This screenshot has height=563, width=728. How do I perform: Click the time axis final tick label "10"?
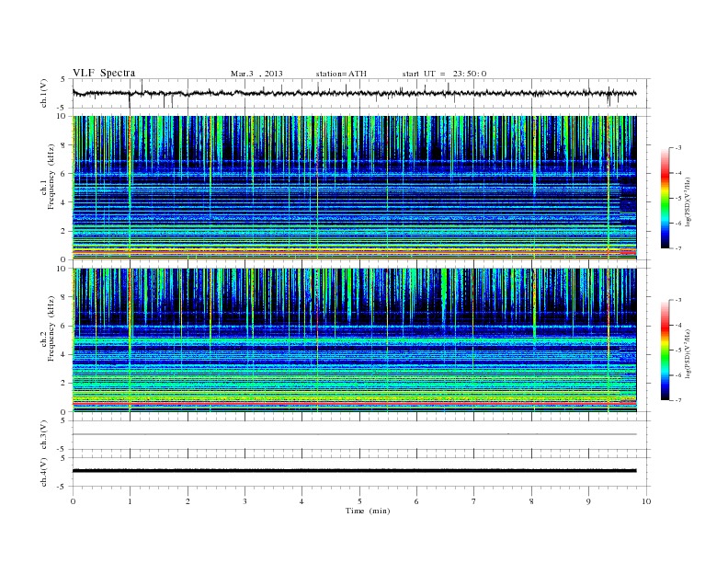(646, 501)
